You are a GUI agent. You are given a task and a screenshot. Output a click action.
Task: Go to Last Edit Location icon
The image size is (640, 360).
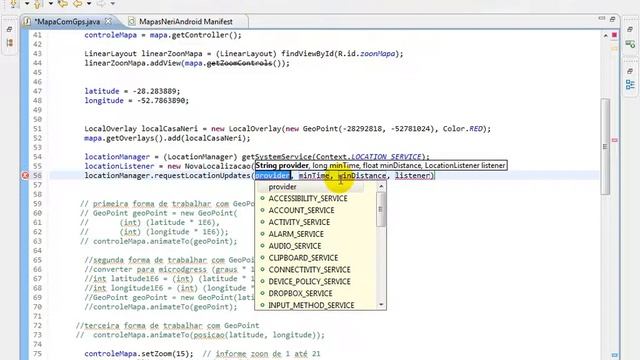pyautogui.click(x=62, y=4)
